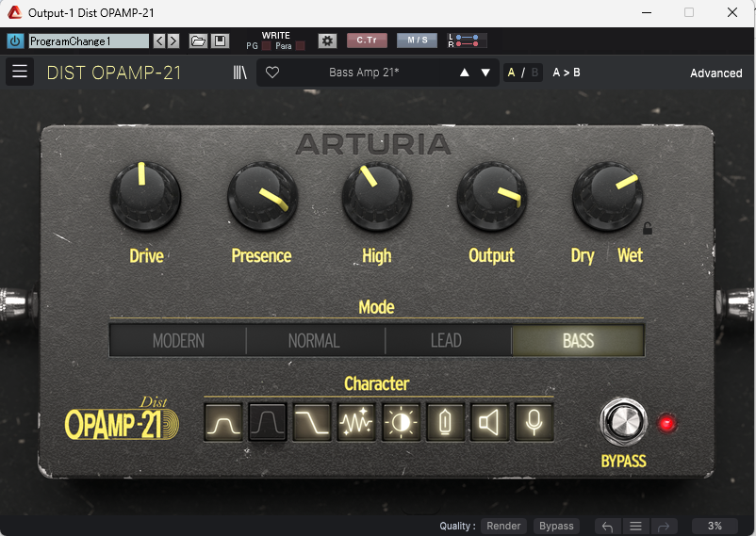Open preset file with folder icon
756x536 pixels.
coord(198,41)
